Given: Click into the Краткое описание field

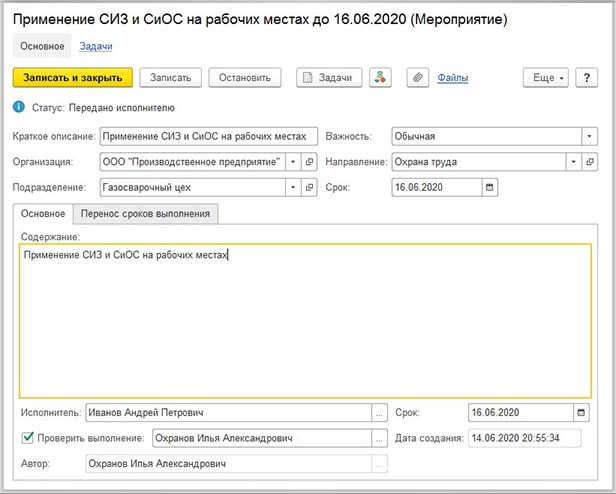Looking at the screenshot, I should 209,136.
